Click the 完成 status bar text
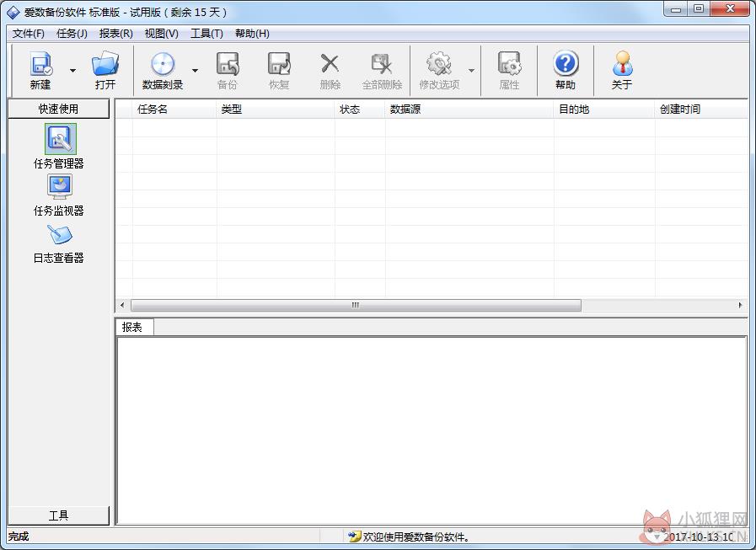 click(19, 537)
